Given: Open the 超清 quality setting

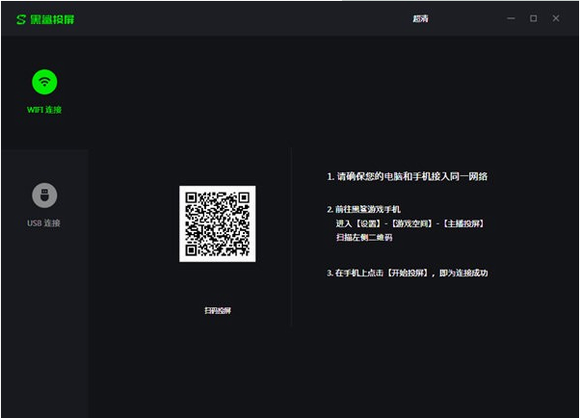Looking at the screenshot, I should pyautogui.click(x=420, y=18).
